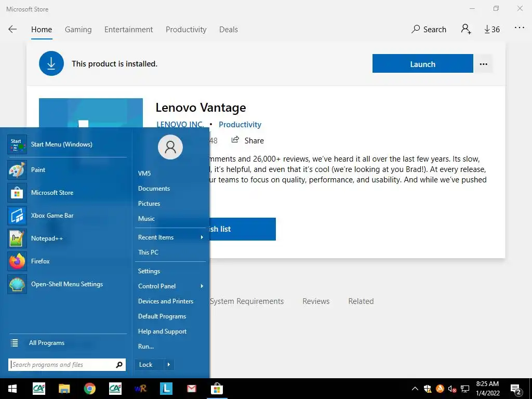532x399 pixels.
Task: Show hidden system tray icons
Action: (415, 389)
